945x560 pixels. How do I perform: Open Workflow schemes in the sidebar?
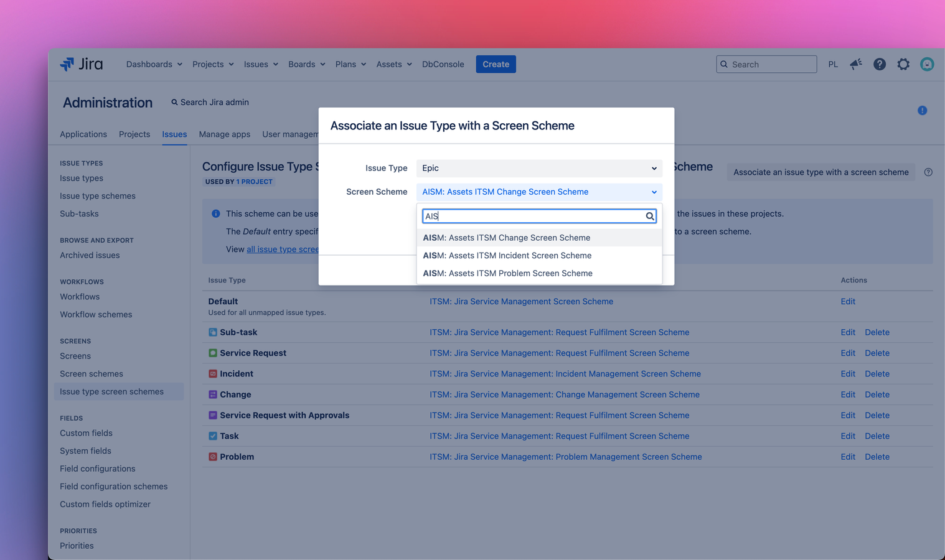[x=96, y=315]
